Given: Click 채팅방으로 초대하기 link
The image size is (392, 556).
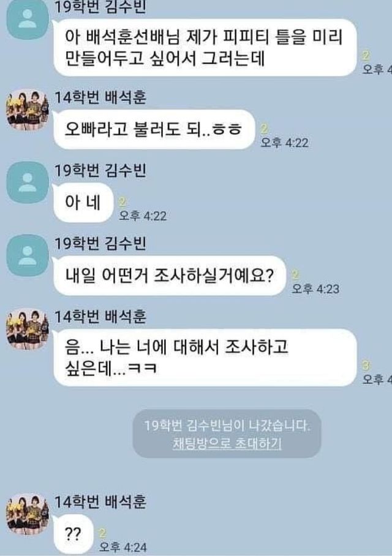Looking at the screenshot, I should click(x=227, y=443).
